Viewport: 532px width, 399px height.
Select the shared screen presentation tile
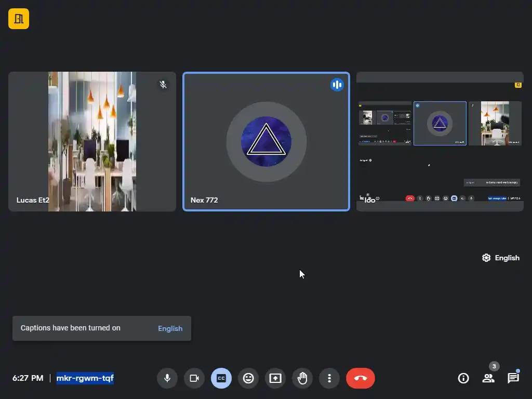[440, 141]
